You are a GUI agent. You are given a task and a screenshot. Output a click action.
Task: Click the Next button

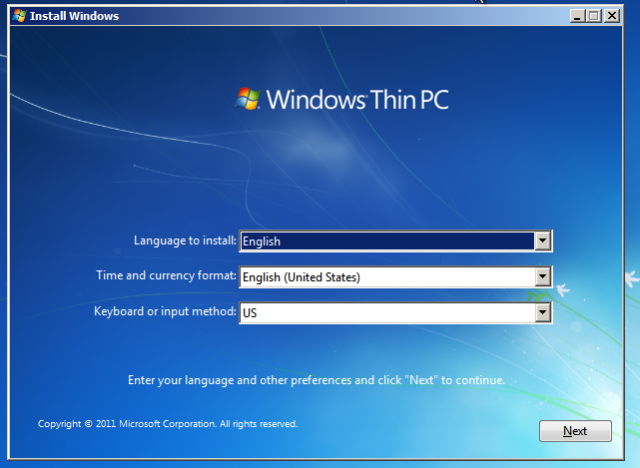coord(575,431)
